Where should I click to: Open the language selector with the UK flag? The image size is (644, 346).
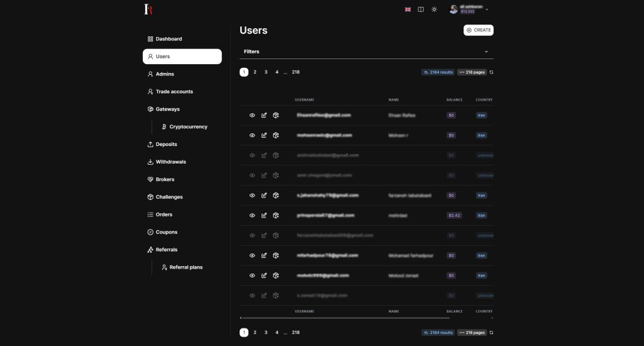click(x=408, y=9)
